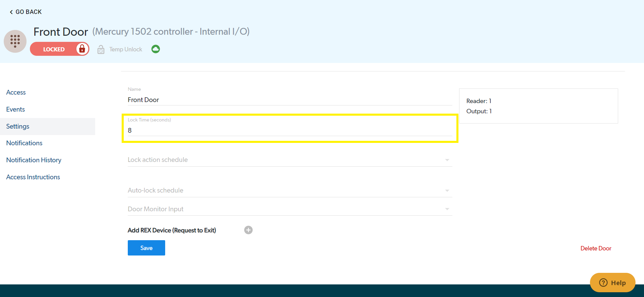The height and width of the screenshot is (297, 644).
Task: Click the Mercury 1502 controller subtitle
Action: point(171,32)
